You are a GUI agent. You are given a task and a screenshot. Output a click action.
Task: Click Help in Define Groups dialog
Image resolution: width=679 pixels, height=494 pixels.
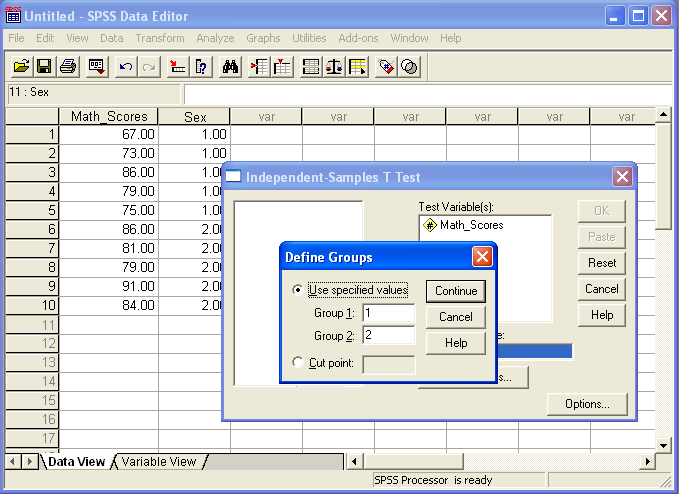(x=456, y=343)
